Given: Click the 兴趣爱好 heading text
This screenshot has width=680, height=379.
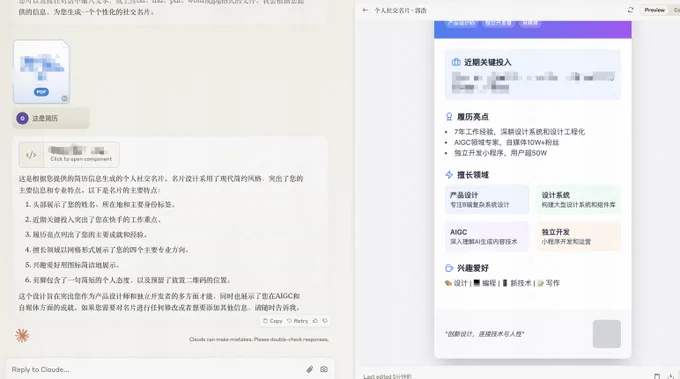Looking at the screenshot, I should (473, 268).
